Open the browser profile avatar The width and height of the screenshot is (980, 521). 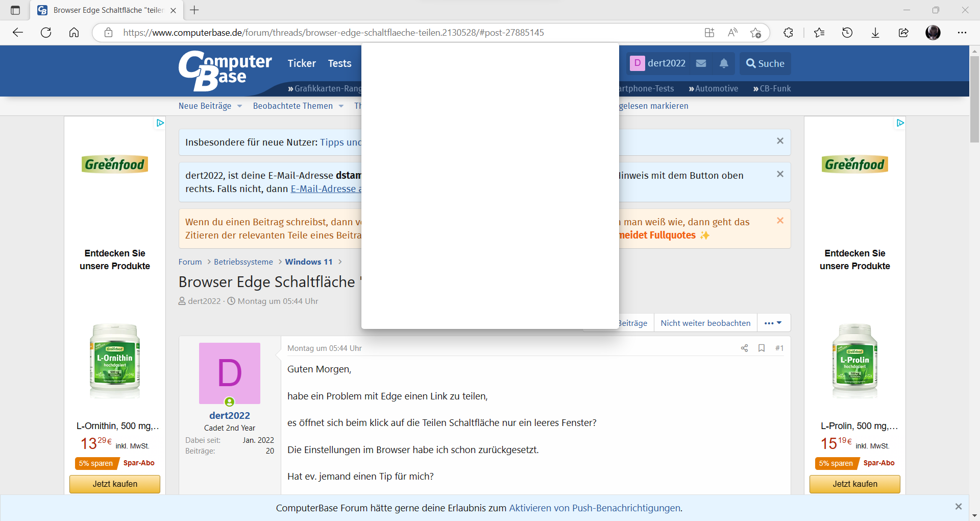coord(933,33)
